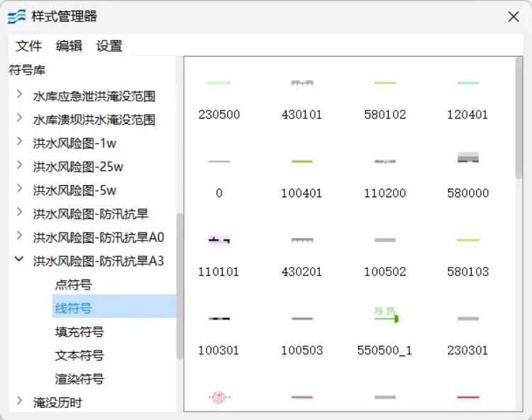Screen dimensions: 532x420
Task: Open the 设置 menu
Action: (x=109, y=46)
